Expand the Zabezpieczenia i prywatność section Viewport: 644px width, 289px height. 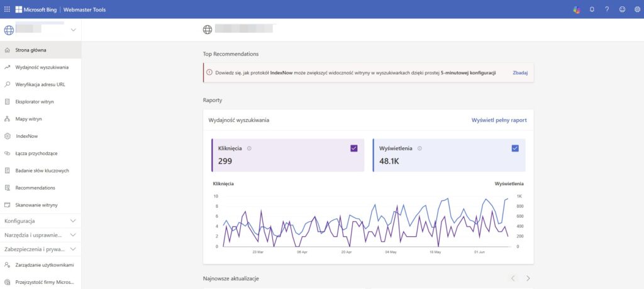(x=41, y=249)
